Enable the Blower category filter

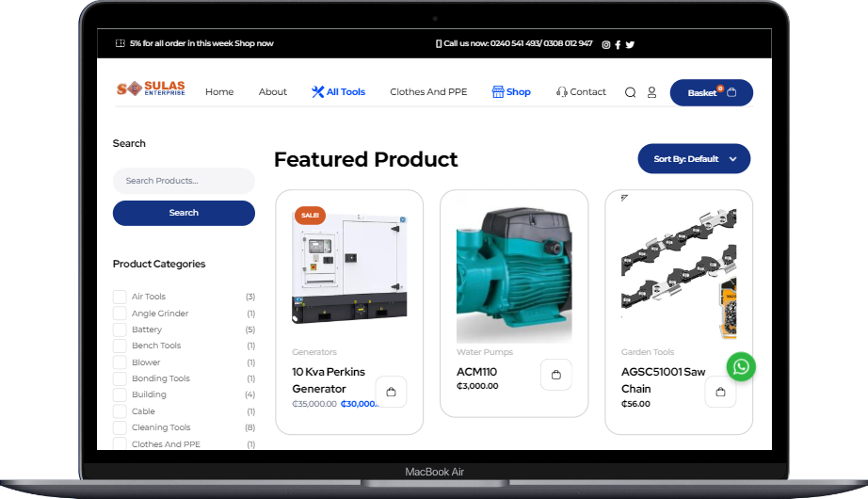(x=120, y=362)
